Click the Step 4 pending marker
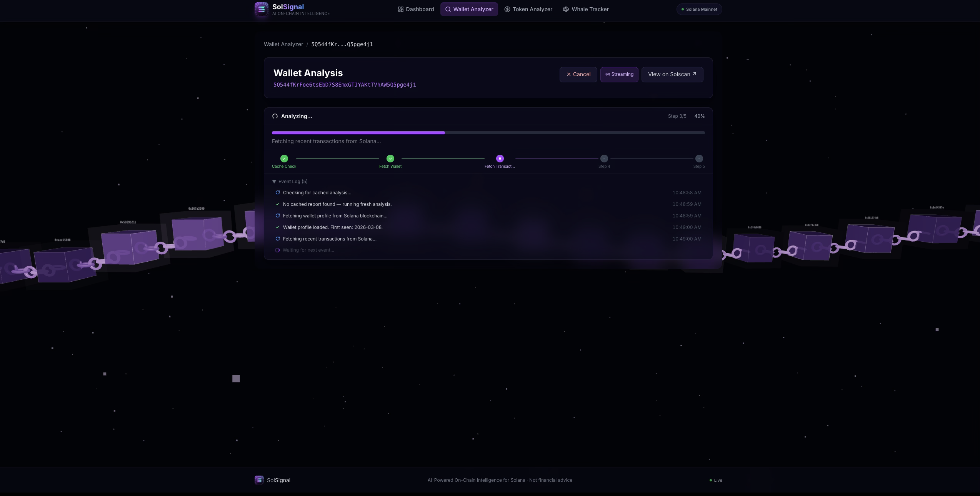The height and width of the screenshot is (496, 980). point(604,159)
